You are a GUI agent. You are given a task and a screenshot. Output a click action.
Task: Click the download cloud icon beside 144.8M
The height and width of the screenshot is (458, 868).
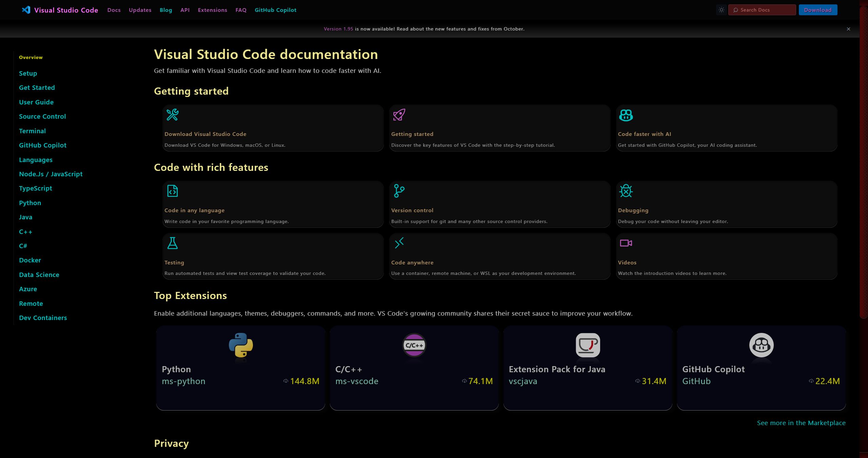[286, 381]
